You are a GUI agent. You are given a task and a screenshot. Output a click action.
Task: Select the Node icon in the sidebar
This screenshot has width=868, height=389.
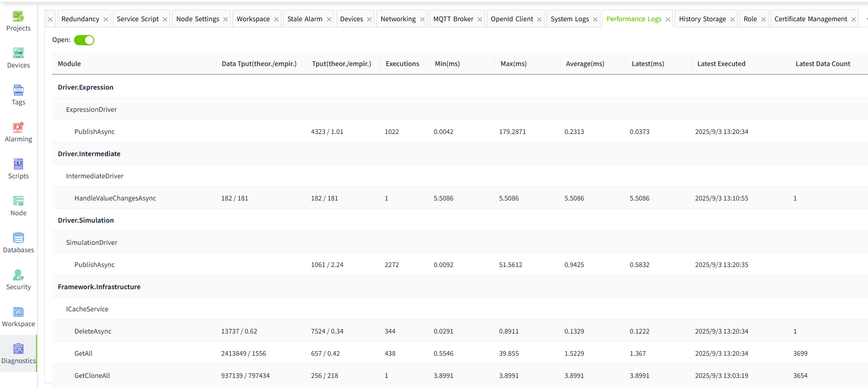[18, 201]
